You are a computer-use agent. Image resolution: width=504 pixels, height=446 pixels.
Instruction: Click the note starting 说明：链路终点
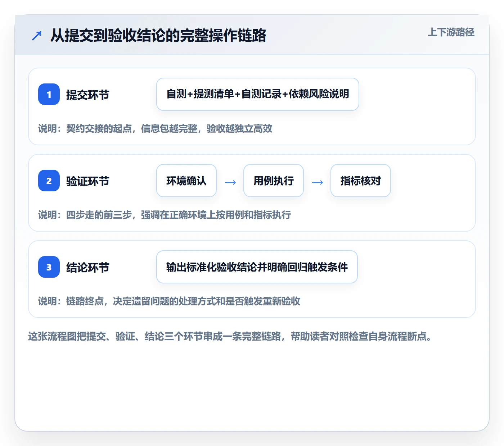tap(169, 301)
